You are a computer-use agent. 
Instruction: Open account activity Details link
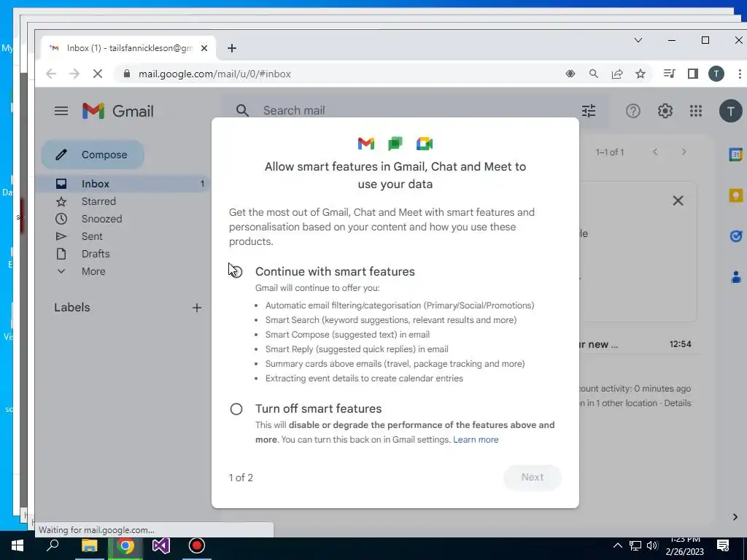(678, 403)
